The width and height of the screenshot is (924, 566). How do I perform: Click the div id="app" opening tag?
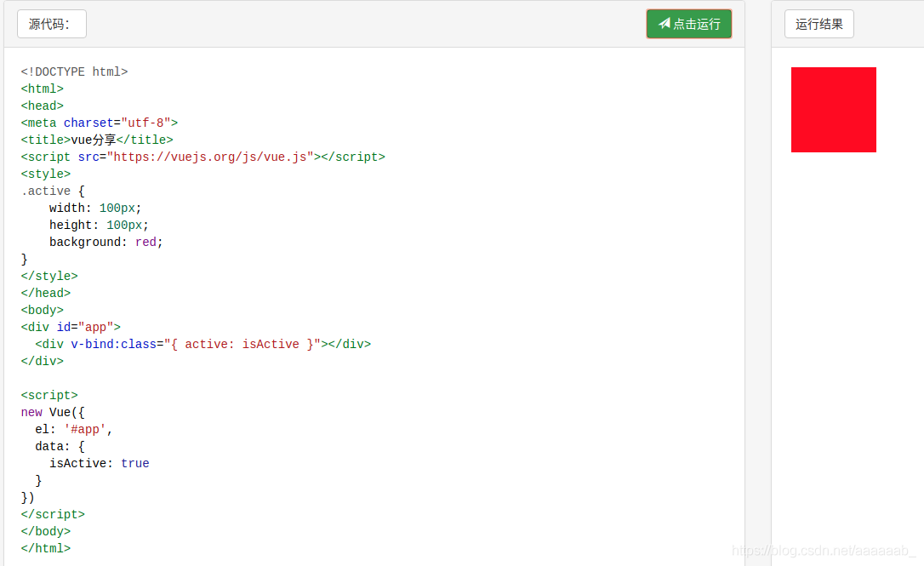71,327
